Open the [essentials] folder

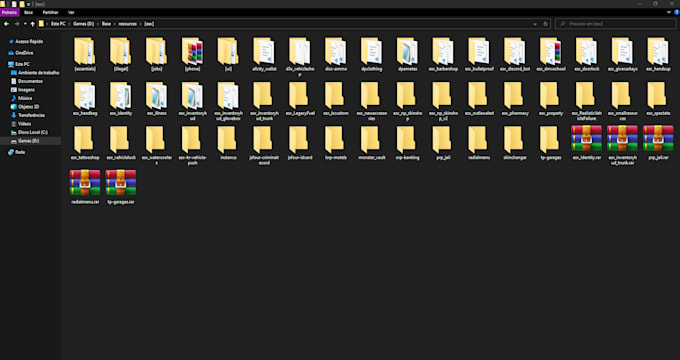[85, 54]
